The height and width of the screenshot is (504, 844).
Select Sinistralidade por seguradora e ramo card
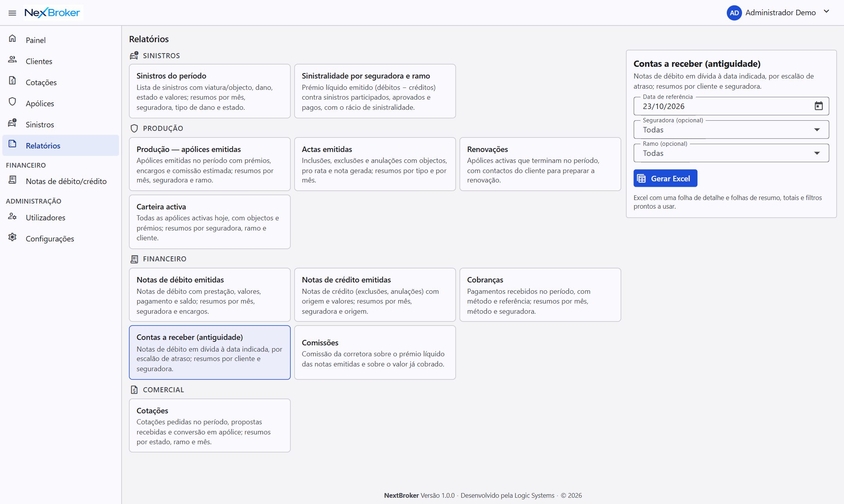click(375, 91)
